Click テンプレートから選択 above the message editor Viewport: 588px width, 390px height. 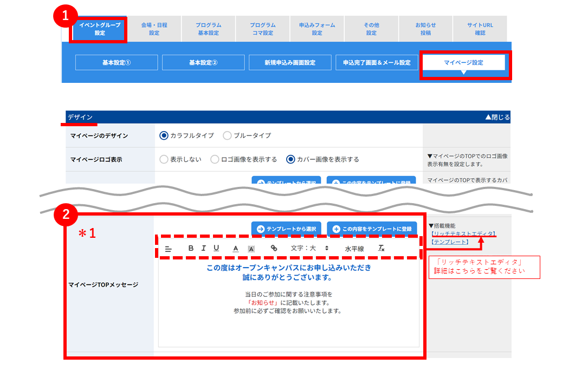pyautogui.click(x=286, y=229)
